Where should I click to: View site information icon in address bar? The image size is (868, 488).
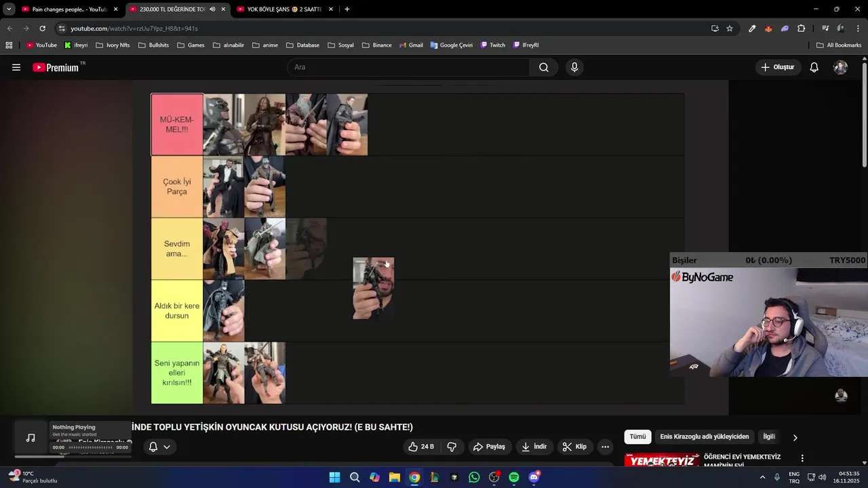click(62, 28)
